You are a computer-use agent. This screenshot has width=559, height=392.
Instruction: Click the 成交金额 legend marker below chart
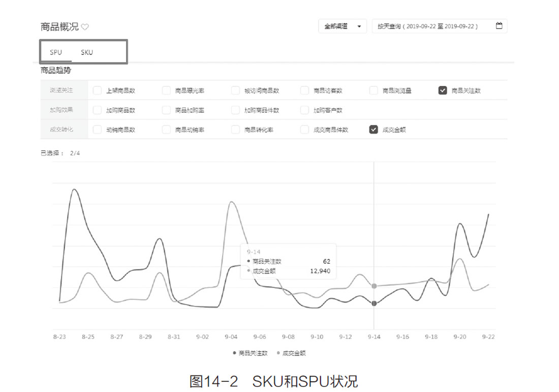(x=278, y=352)
